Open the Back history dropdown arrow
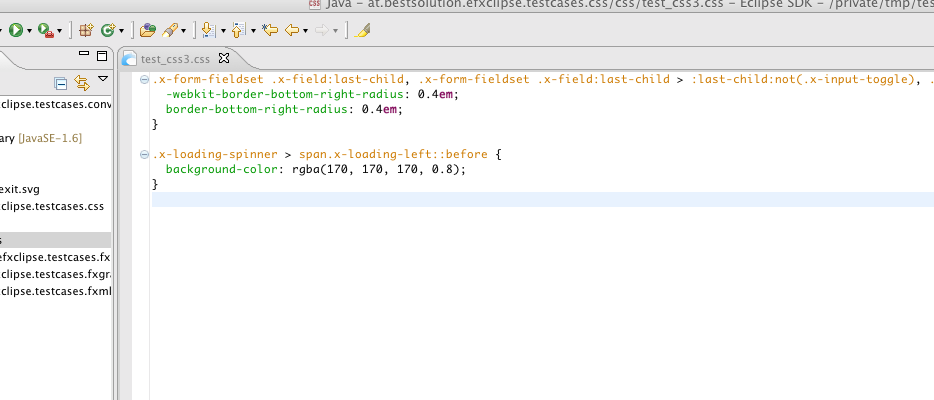Viewport: 934px width, 400px height. coord(305,31)
